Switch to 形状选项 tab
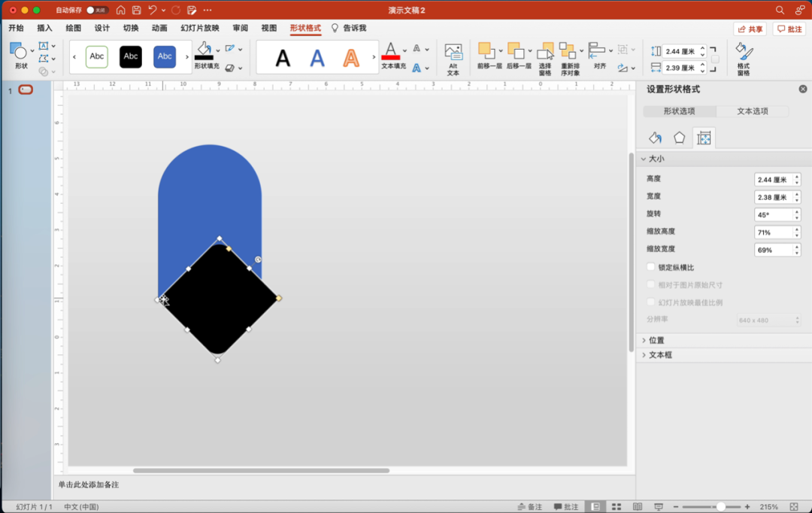This screenshot has height=513, width=812. coord(680,111)
